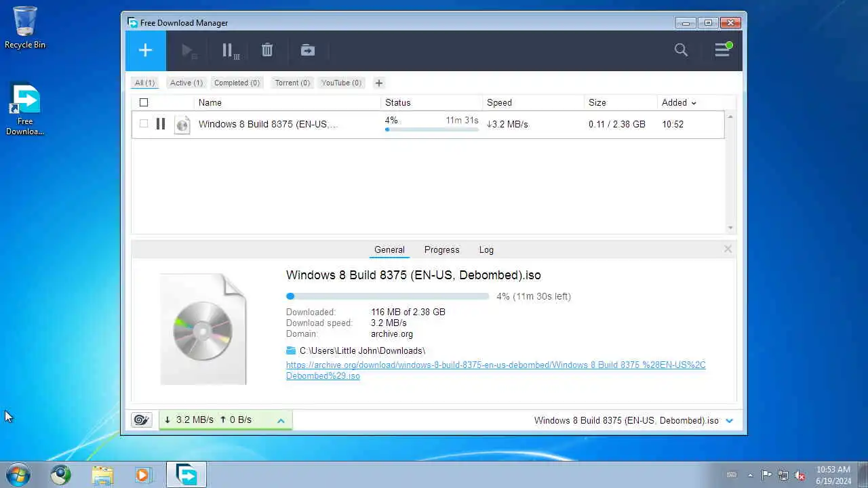Expand the speed indicator panel arrow
Screen dimensions: 868x488
(281, 421)
